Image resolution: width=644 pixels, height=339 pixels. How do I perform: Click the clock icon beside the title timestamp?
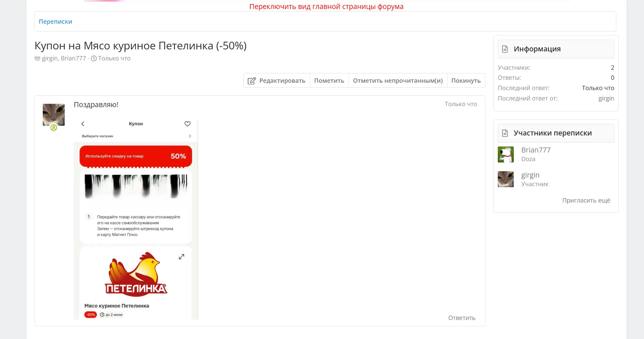[x=94, y=58]
